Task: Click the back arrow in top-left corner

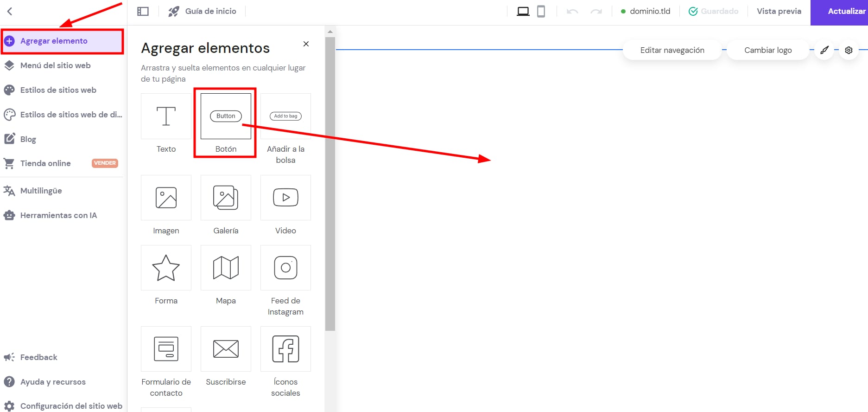Action: [10, 11]
